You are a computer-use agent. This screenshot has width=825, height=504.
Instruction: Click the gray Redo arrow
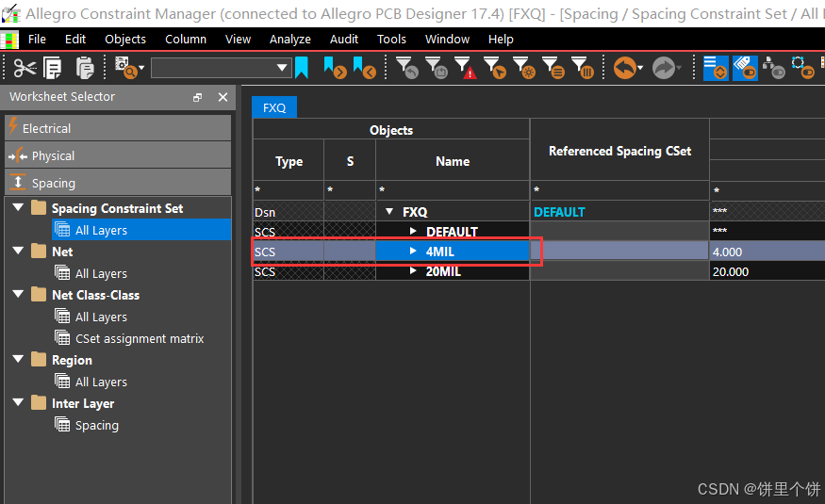(x=664, y=68)
